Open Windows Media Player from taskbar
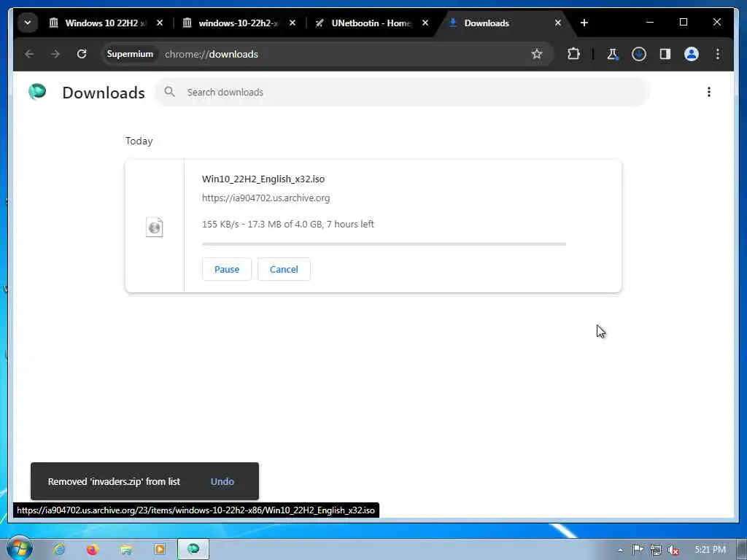Viewport: 747px width, 560px height. click(160, 549)
